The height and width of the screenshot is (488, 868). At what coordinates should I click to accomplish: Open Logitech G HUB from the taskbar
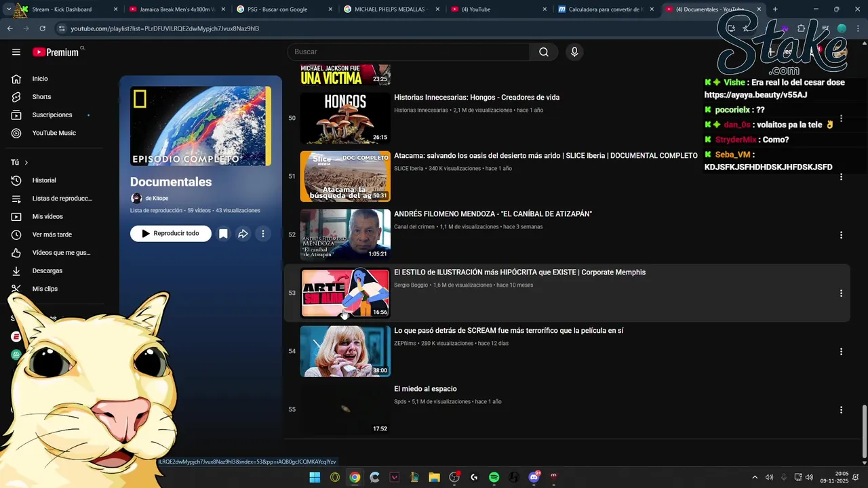tap(474, 477)
